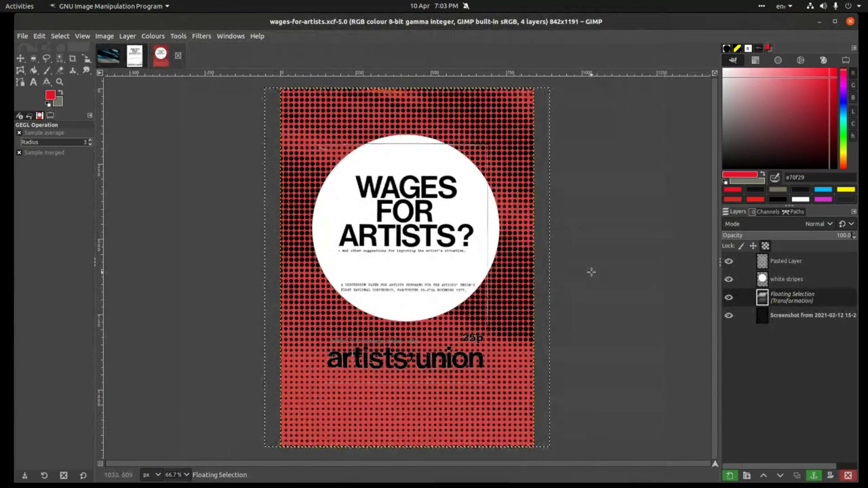868x488 pixels.
Task: Create a new layer from the layers panel
Action: [730, 476]
